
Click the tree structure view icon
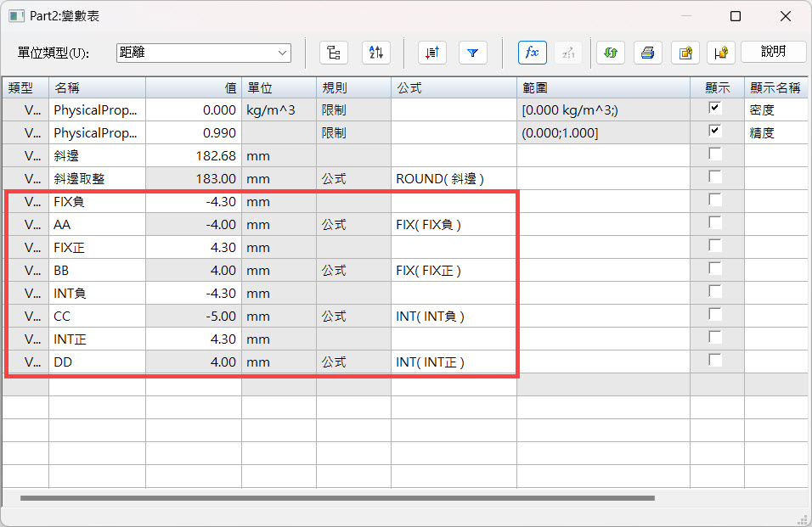point(334,53)
